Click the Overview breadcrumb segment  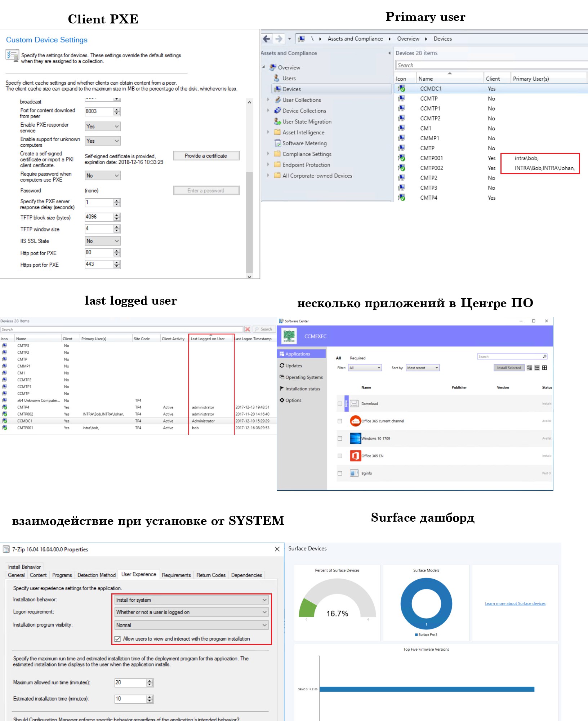[x=408, y=39]
